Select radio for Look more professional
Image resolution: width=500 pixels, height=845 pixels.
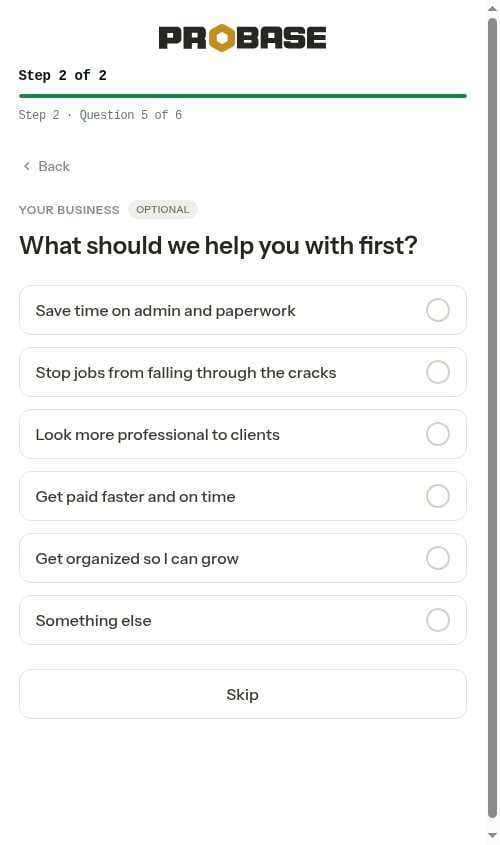(438, 434)
